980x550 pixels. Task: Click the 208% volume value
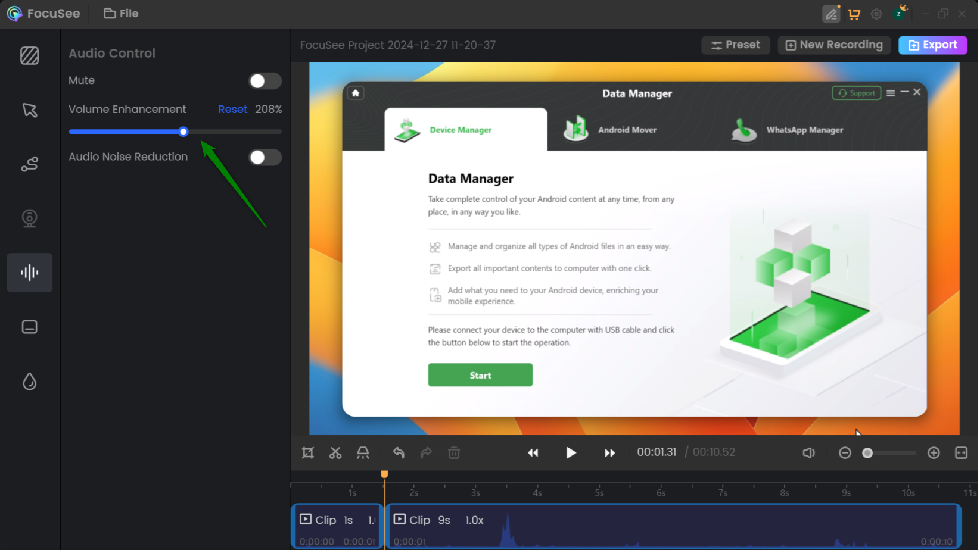pyautogui.click(x=269, y=110)
